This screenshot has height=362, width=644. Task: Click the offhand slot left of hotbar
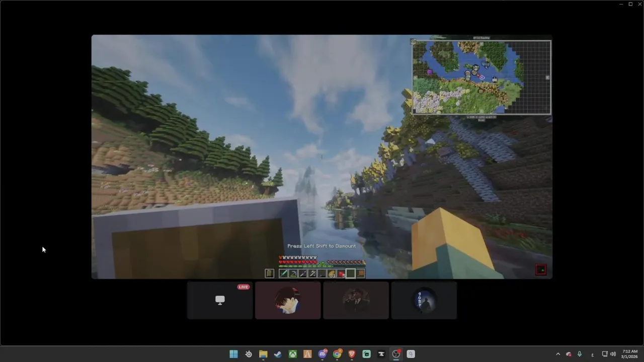pyautogui.click(x=270, y=274)
